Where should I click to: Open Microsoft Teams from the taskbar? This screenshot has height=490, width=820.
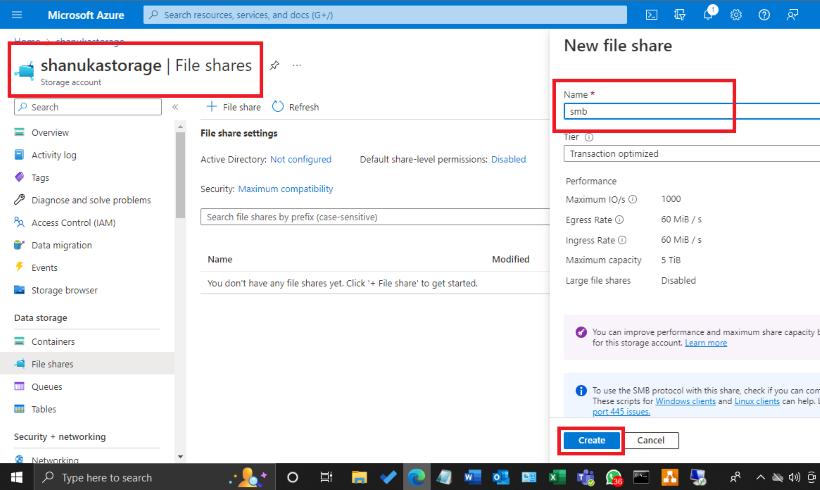(x=586, y=477)
